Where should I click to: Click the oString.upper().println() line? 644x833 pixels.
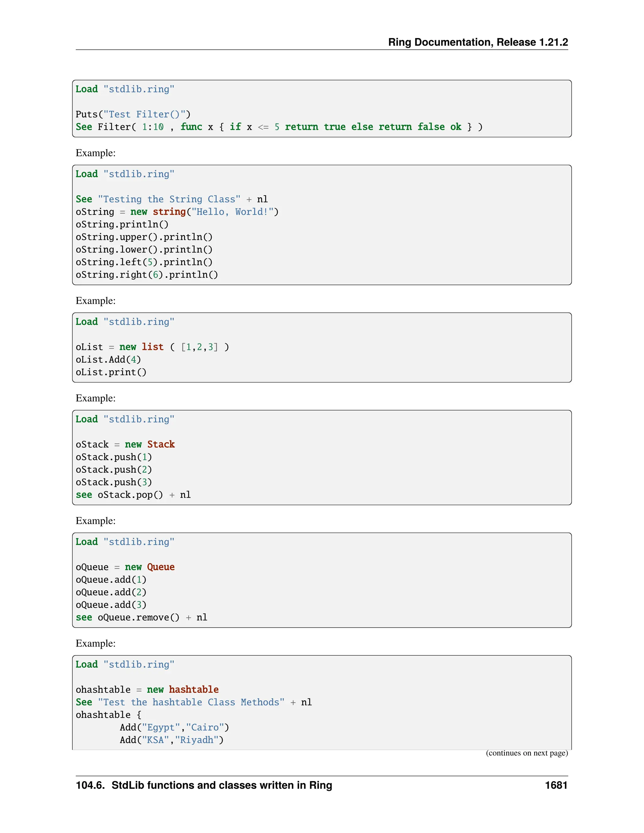click(144, 237)
